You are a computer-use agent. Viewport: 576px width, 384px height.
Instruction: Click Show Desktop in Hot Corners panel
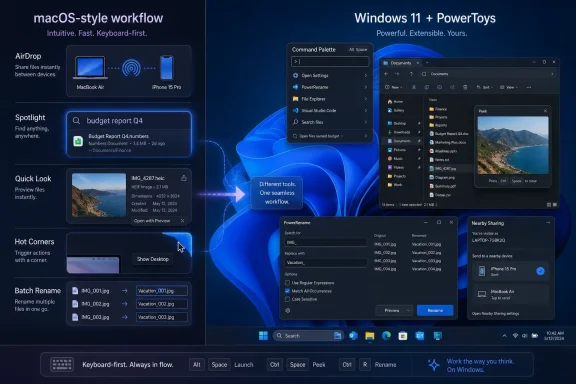click(153, 259)
